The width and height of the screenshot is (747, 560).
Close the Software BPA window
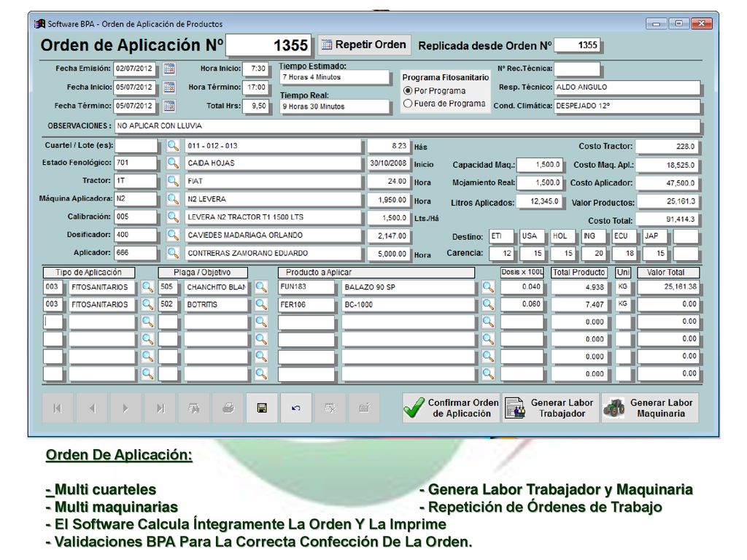701,23
